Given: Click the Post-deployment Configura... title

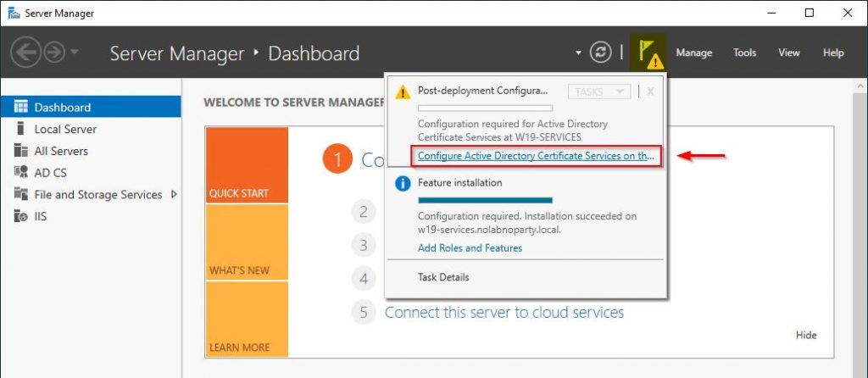Looking at the screenshot, I should point(482,91).
